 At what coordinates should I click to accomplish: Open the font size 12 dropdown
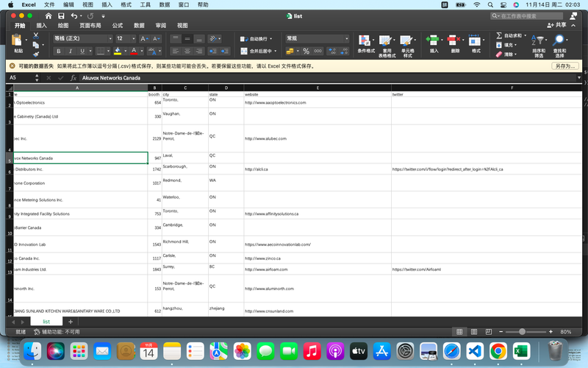(x=134, y=39)
